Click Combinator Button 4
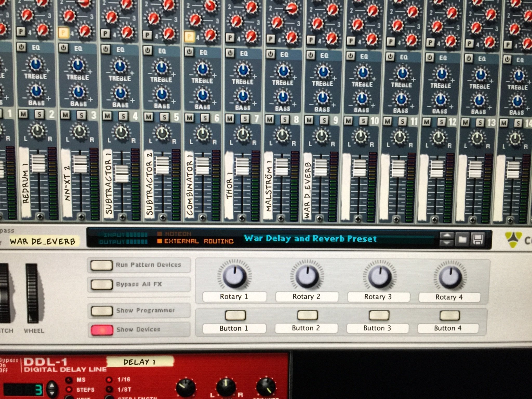 pos(450,316)
